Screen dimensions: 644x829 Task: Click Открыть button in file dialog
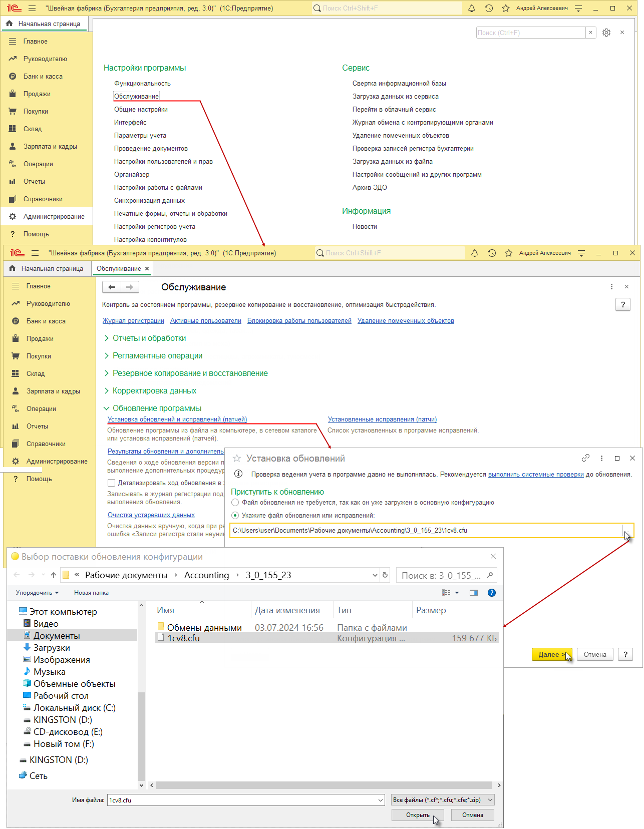point(418,815)
